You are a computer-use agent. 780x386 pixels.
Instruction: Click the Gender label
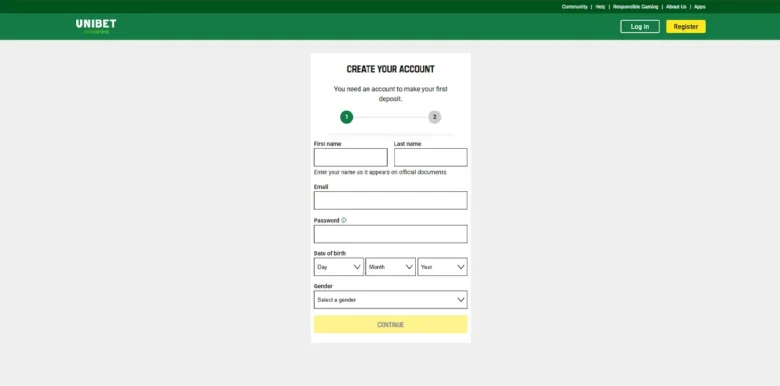[x=323, y=286]
